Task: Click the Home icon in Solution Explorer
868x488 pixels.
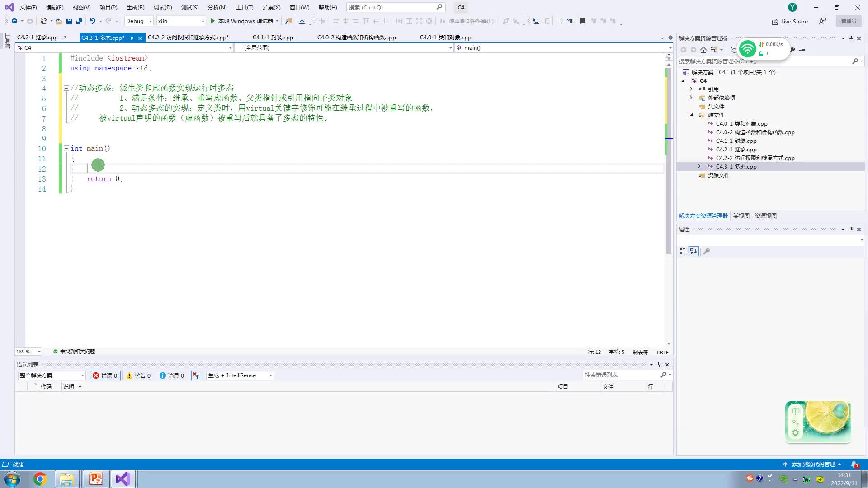Action: (x=703, y=50)
